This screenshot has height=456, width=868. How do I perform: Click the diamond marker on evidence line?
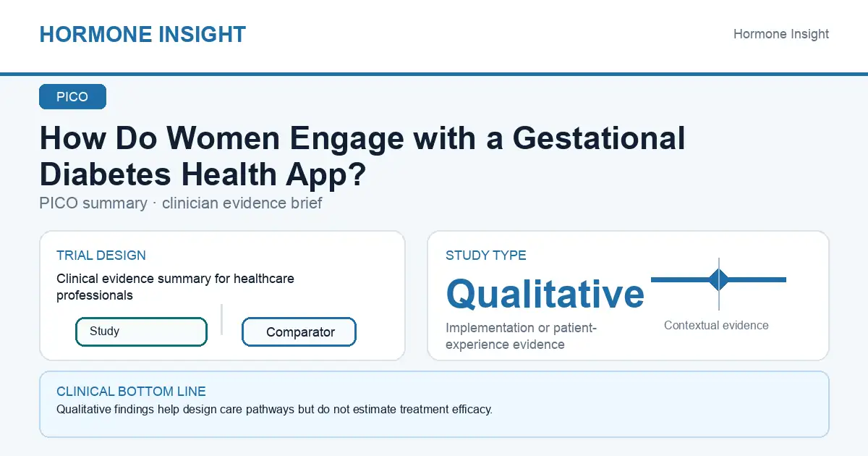tap(719, 279)
